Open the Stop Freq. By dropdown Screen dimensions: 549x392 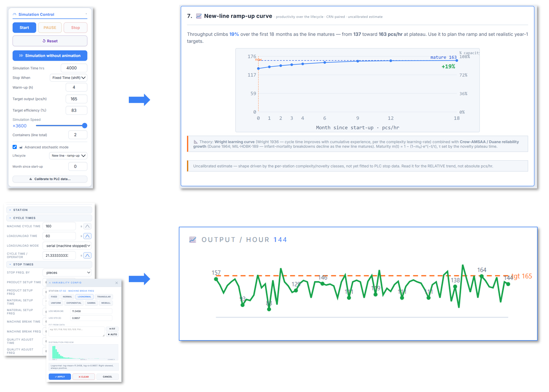coord(67,272)
